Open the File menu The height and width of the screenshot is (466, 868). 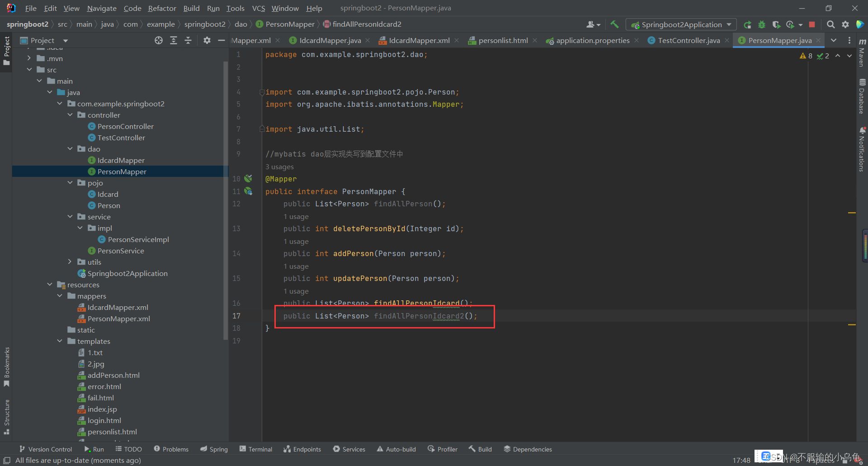(x=31, y=8)
